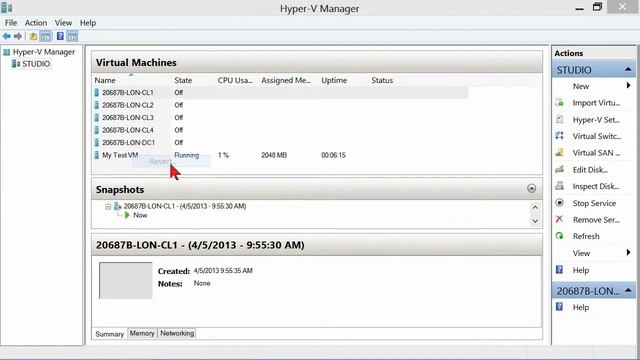Viewport: 640px width, 360px height.
Task: Click Hyper-V Settings action link
Action: (x=596, y=120)
